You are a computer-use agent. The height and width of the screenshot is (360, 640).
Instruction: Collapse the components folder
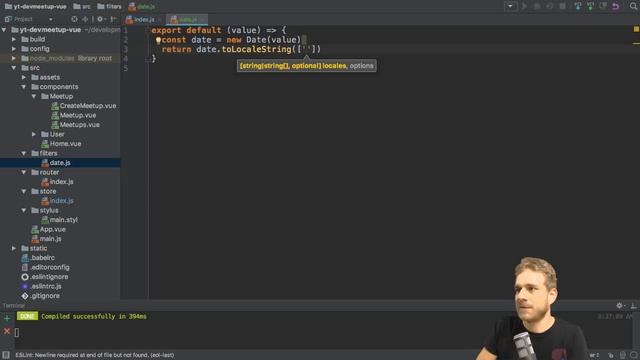[x=24, y=87]
